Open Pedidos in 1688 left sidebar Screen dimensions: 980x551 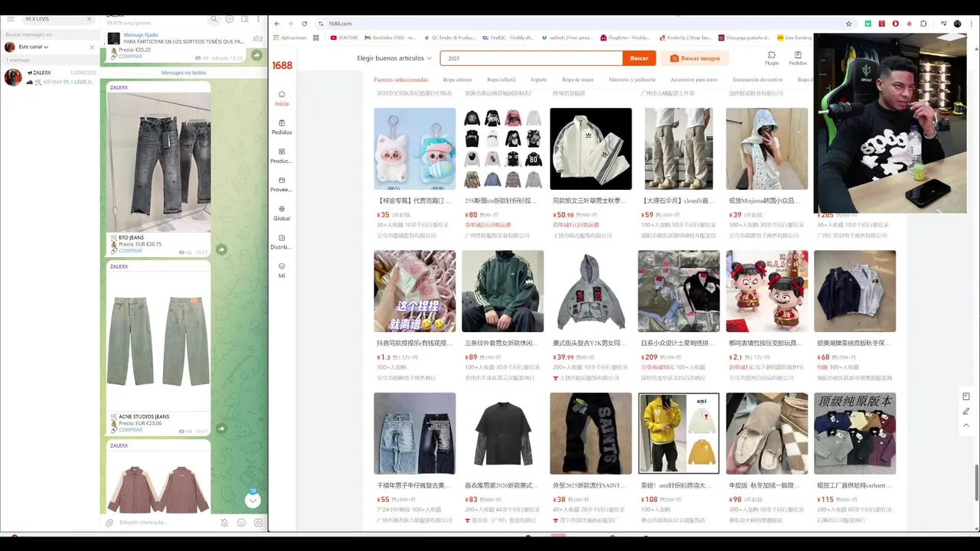282,127
